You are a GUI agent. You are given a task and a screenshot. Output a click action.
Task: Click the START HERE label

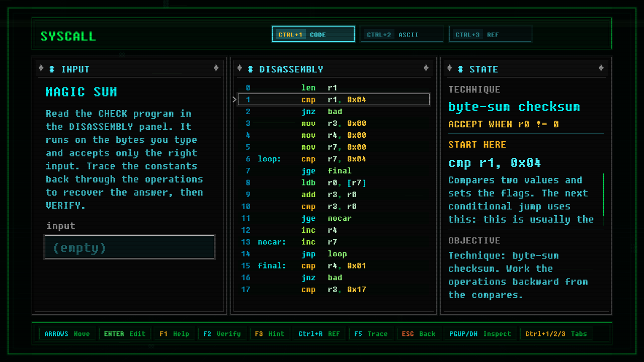(477, 145)
